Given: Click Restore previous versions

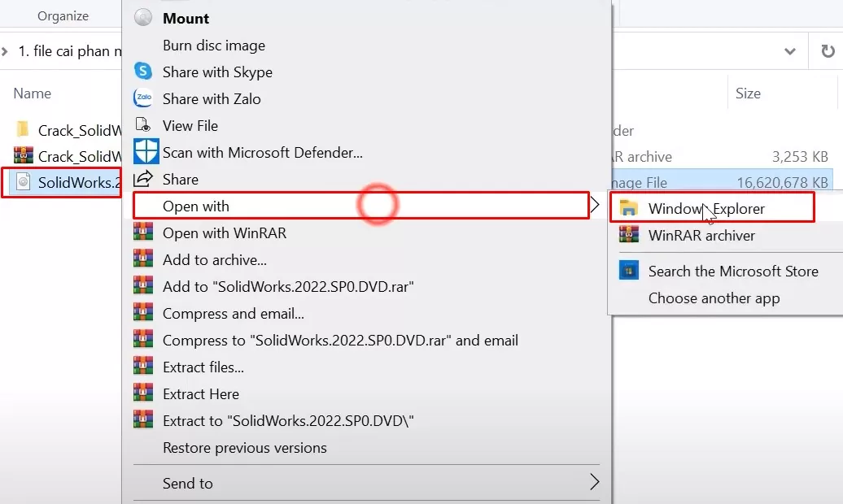Looking at the screenshot, I should point(245,447).
